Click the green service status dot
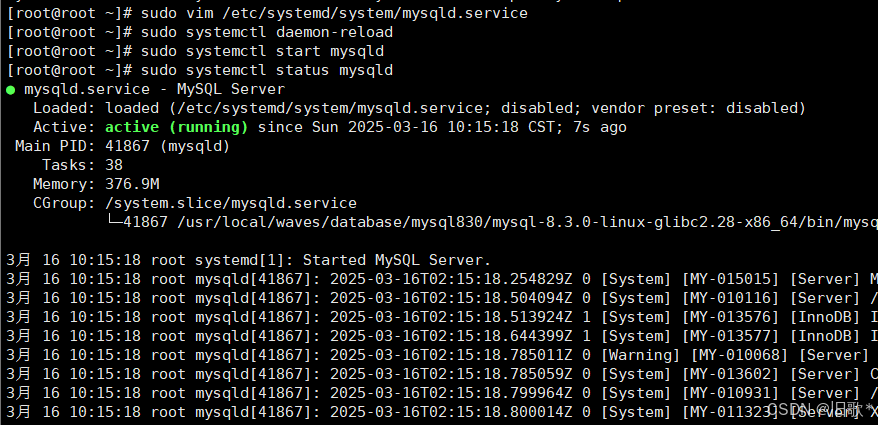The image size is (878, 425). point(10,89)
